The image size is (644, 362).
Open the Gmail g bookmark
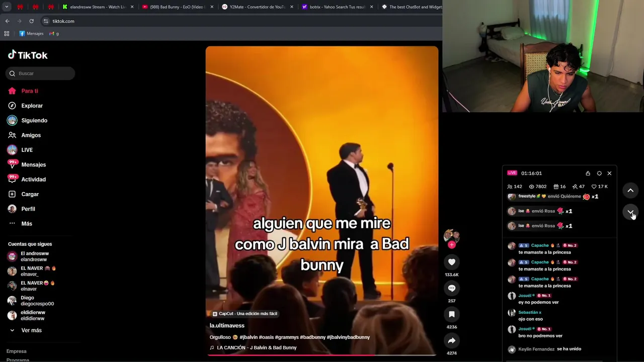(54, 34)
